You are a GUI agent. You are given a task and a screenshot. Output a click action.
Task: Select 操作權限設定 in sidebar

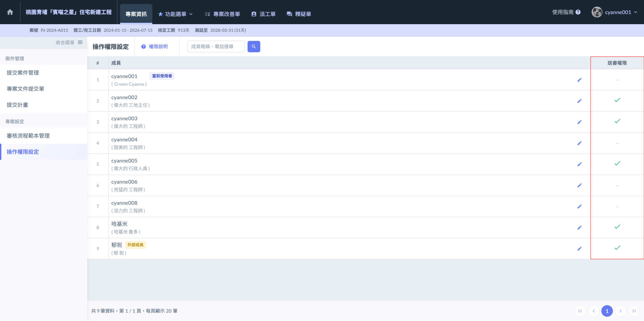point(44,152)
